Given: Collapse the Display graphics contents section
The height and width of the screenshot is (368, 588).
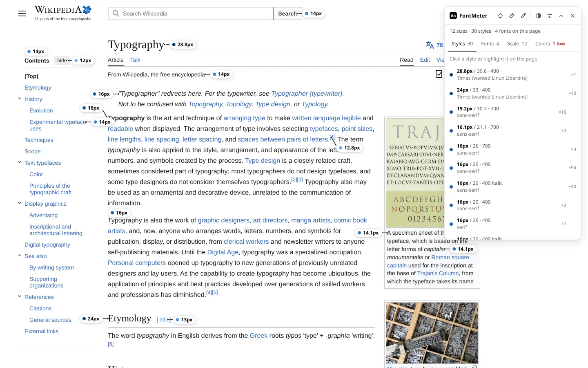Looking at the screenshot, I should (20, 203).
